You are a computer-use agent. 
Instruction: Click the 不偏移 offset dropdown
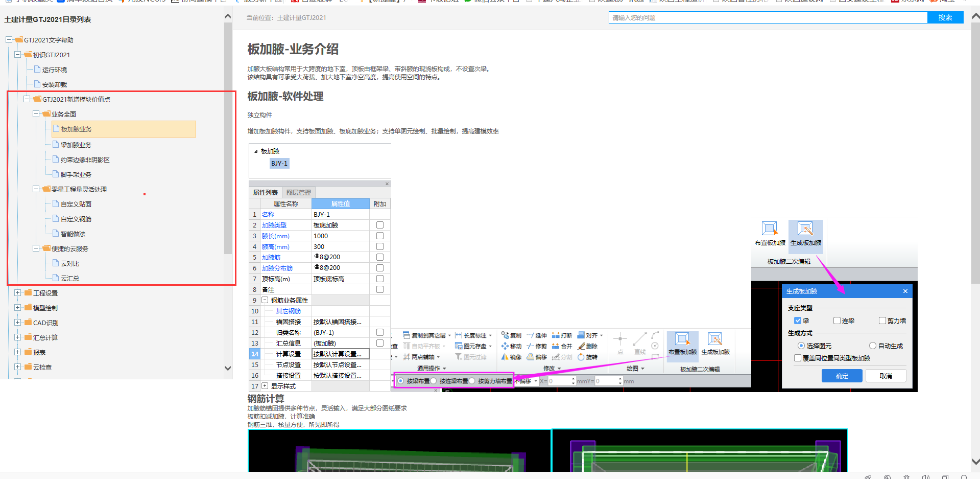click(527, 381)
